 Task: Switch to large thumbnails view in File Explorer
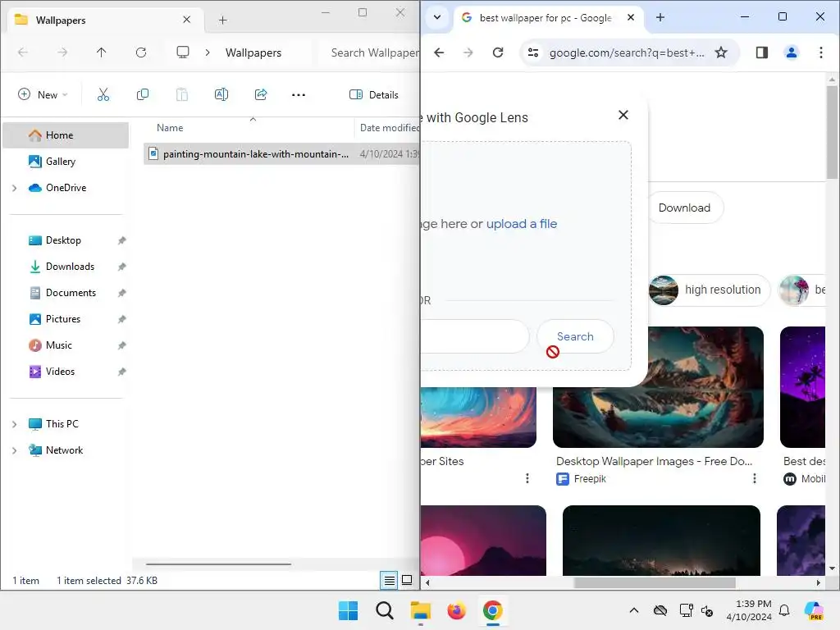407,580
